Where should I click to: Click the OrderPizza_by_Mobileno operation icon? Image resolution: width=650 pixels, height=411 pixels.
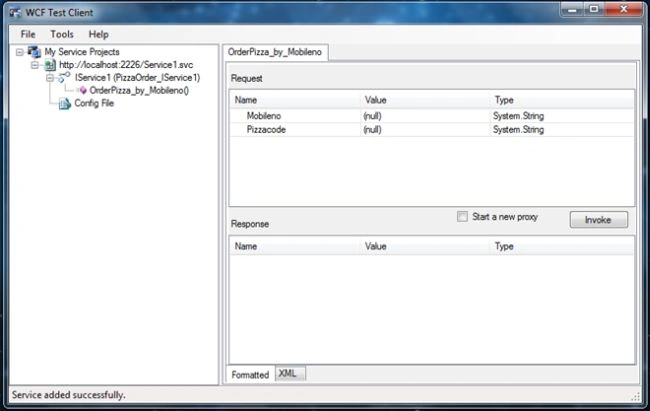(82, 90)
